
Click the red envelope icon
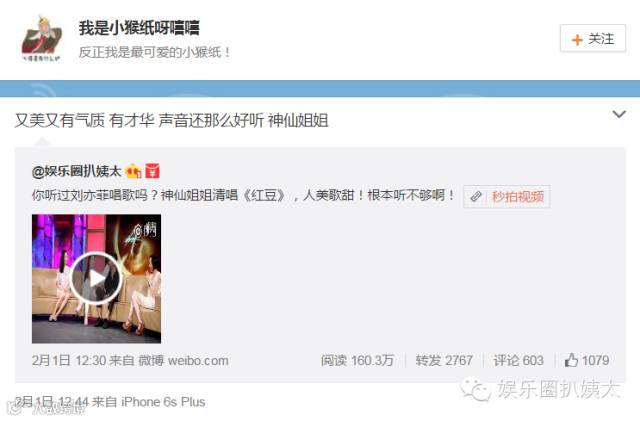point(153,171)
